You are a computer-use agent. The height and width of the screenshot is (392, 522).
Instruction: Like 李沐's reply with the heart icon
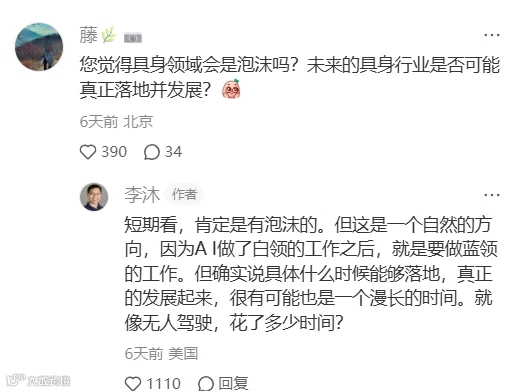click(133, 384)
